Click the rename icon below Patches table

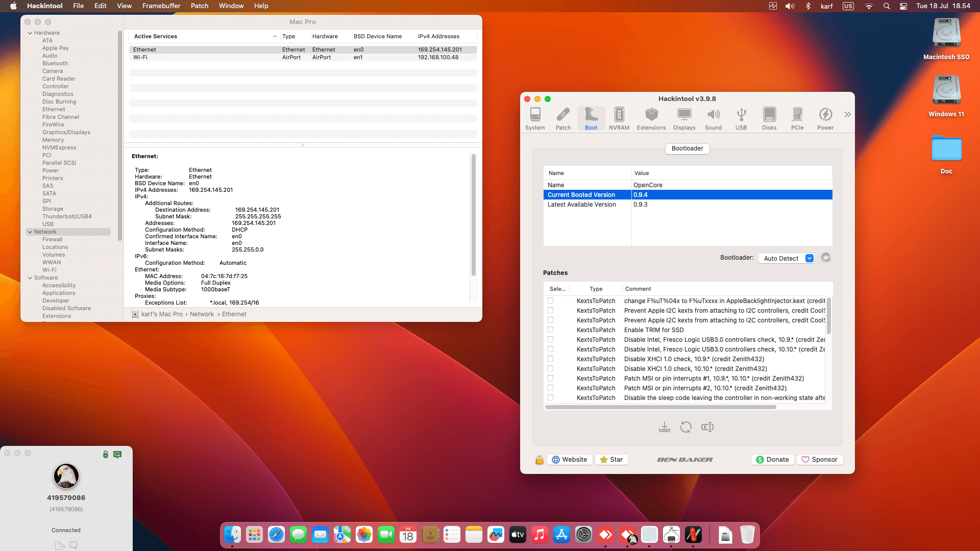point(707,427)
